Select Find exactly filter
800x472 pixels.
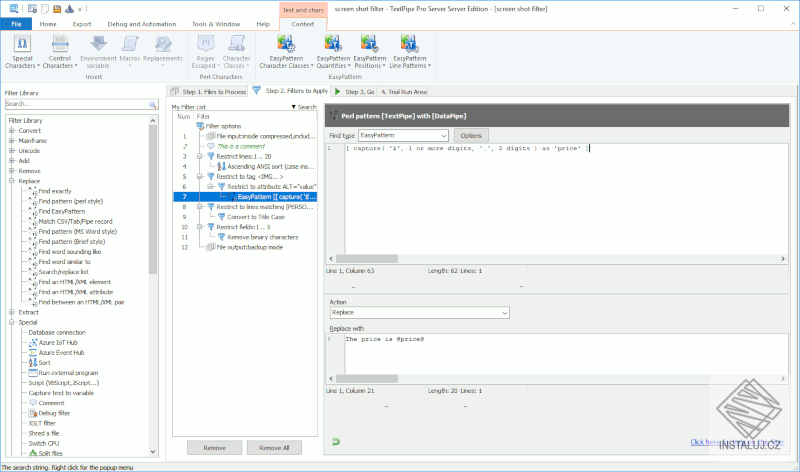50,191
